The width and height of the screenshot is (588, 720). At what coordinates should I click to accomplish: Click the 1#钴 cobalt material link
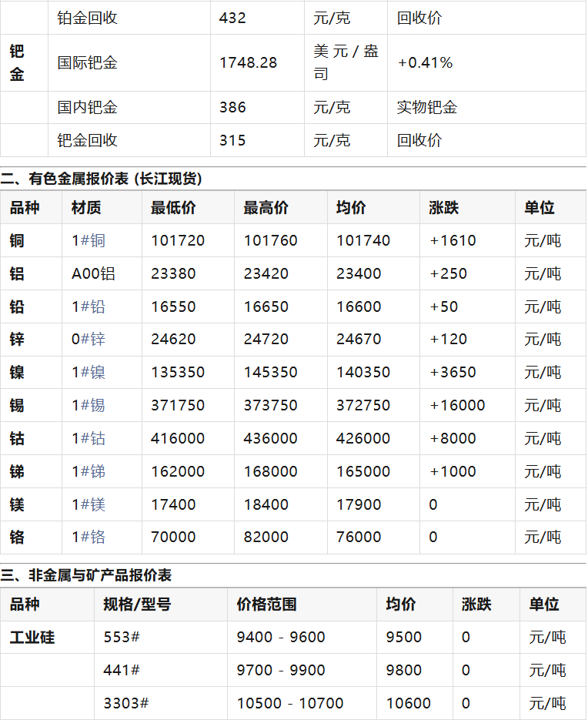click(x=89, y=439)
